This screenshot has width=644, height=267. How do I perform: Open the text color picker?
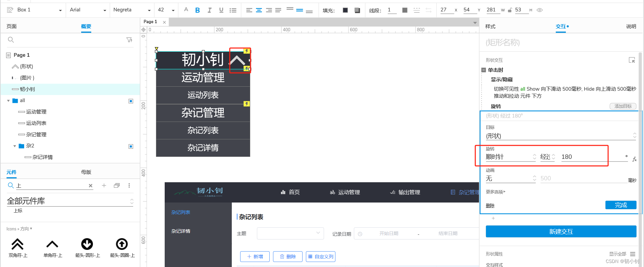click(186, 10)
